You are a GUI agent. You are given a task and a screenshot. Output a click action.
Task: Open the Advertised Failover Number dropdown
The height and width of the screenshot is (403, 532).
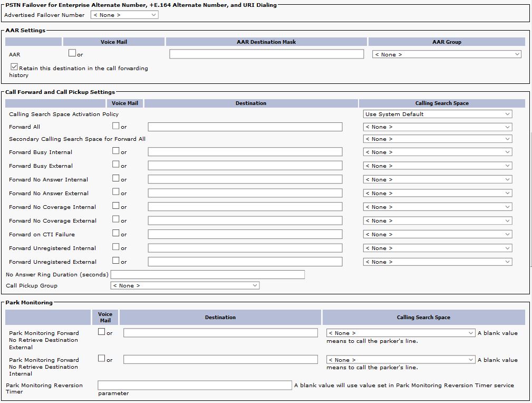pyautogui.click(x=124, y=15)
